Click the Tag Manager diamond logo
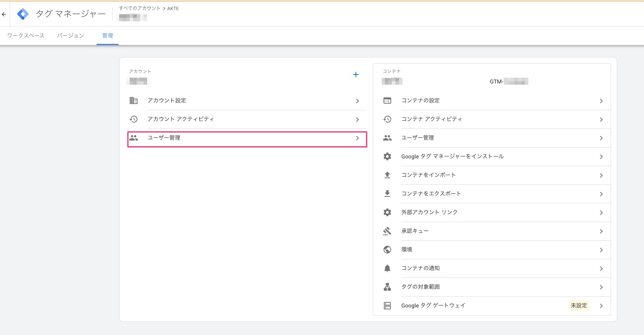Screen dimensions: 644x335 (23, 14)
